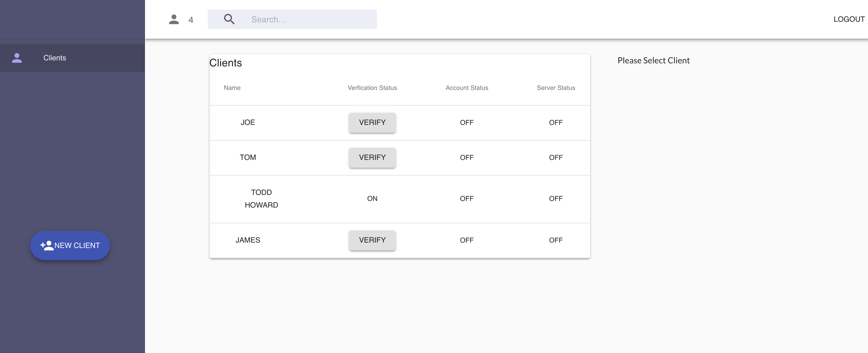The image size is (868, 353).
Task: Verify the client JOE
Action: tap(372, 122)
